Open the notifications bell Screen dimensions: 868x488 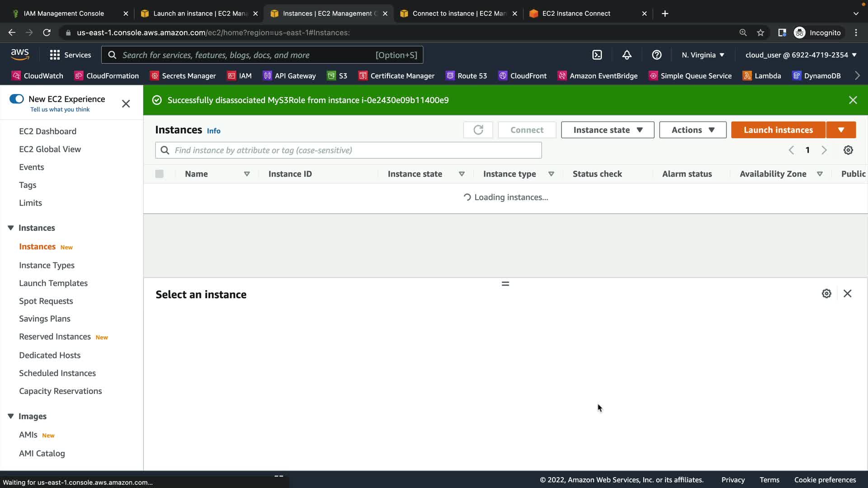pos(627,55)
